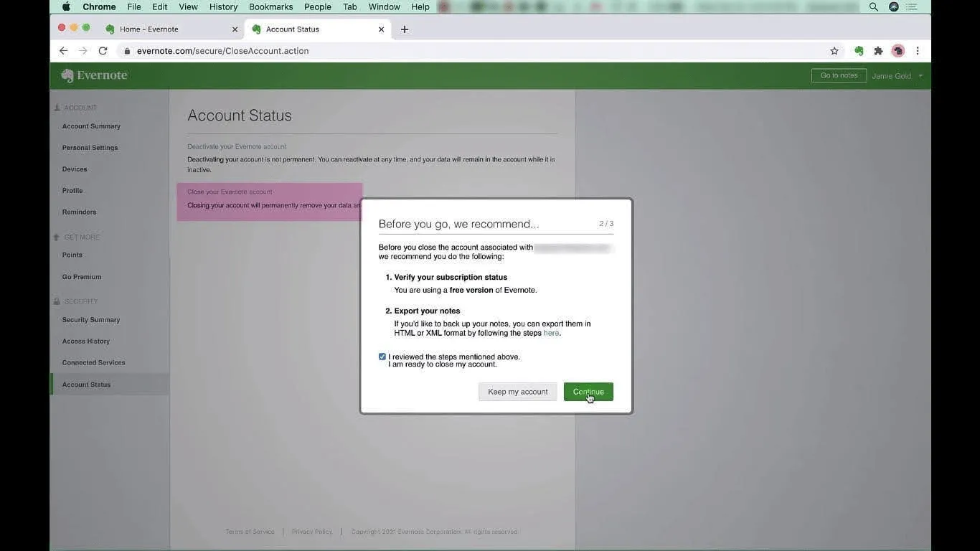The image size is (980, 551).
Task: Click the 'Deactivate your Evernote account' heading
Action: (x=237, y=146)
